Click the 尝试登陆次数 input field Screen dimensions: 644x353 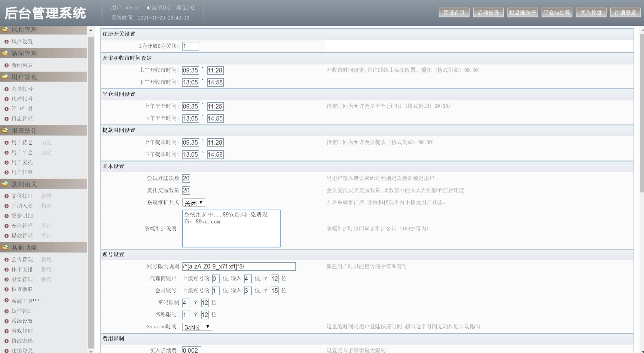186,178
